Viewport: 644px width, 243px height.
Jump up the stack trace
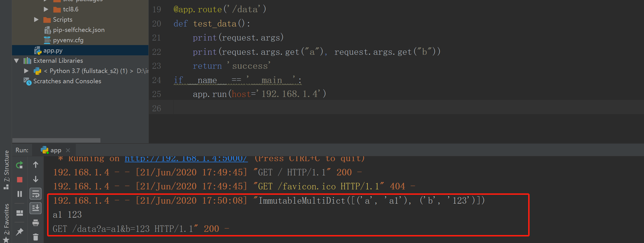(36, 165)
